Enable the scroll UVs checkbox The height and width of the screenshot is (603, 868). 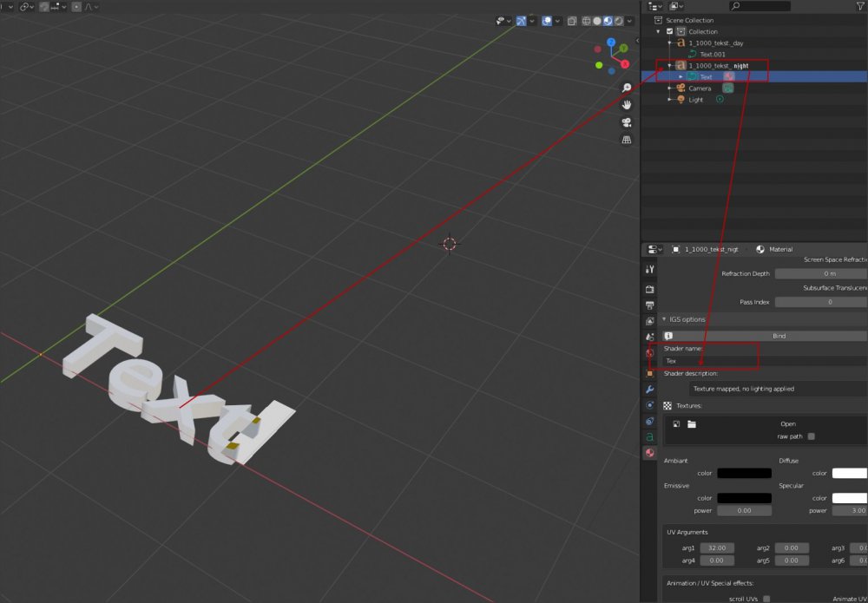pyautogui.click(x=766, y=599)
